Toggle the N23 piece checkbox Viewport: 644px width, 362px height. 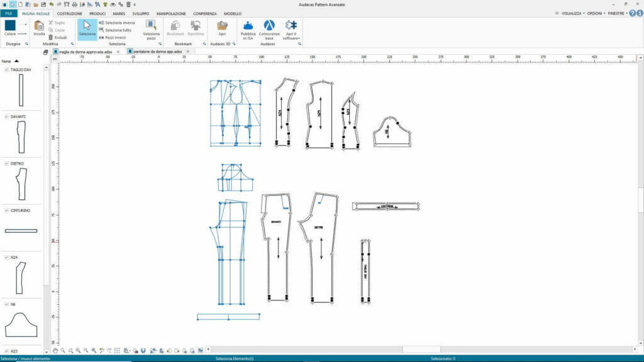pos(6,351)
